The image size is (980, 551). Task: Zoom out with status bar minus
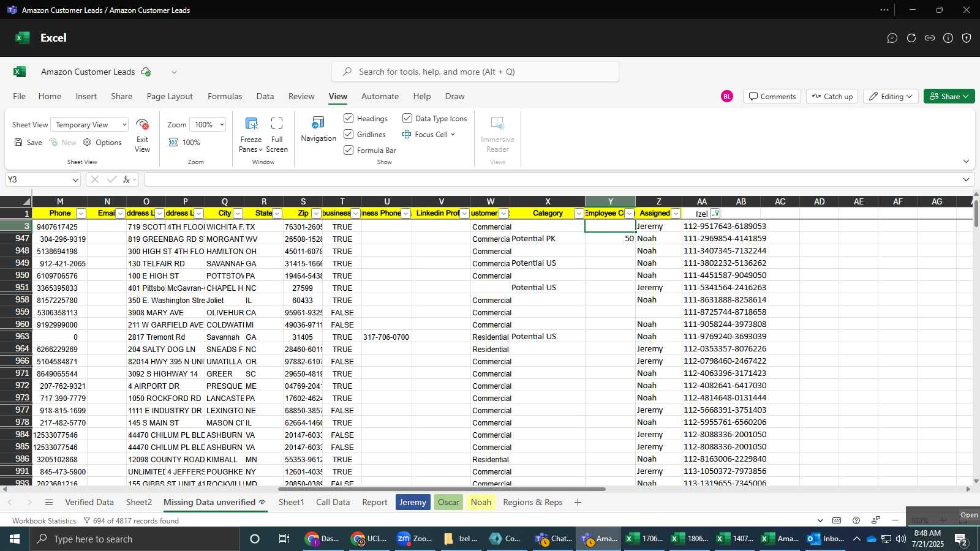coord(895,520)
